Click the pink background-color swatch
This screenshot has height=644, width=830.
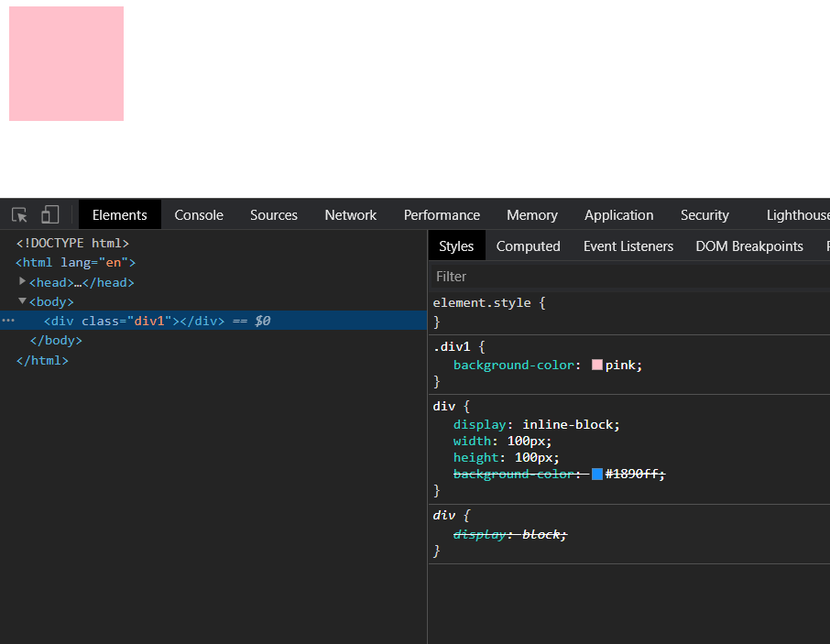(x=597, y=365)
